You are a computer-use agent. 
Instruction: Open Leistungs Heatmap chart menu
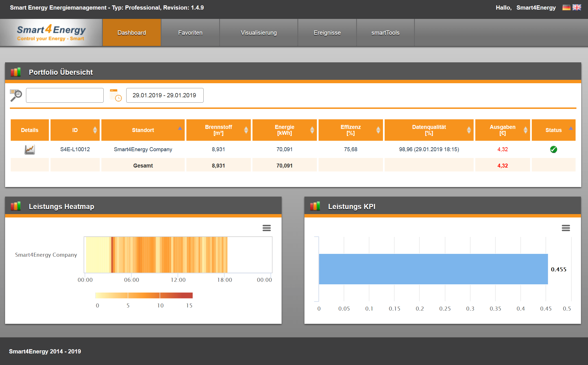click(x=267, y=228)
